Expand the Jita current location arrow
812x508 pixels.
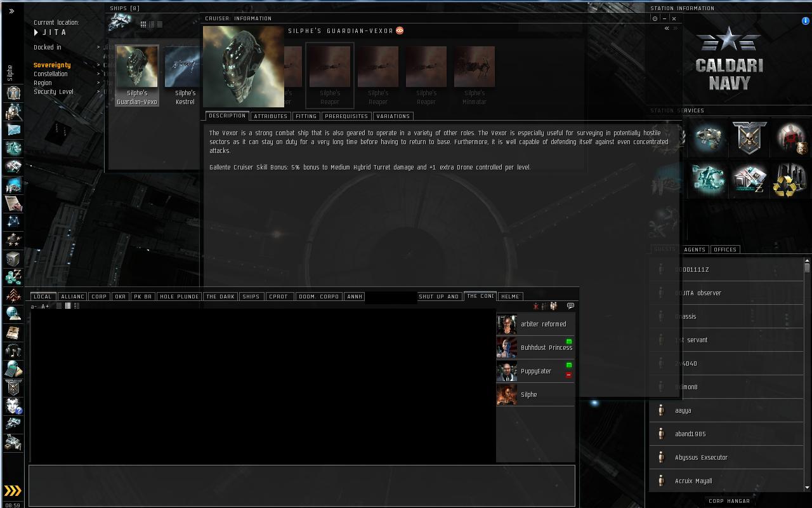coord(36,32)
